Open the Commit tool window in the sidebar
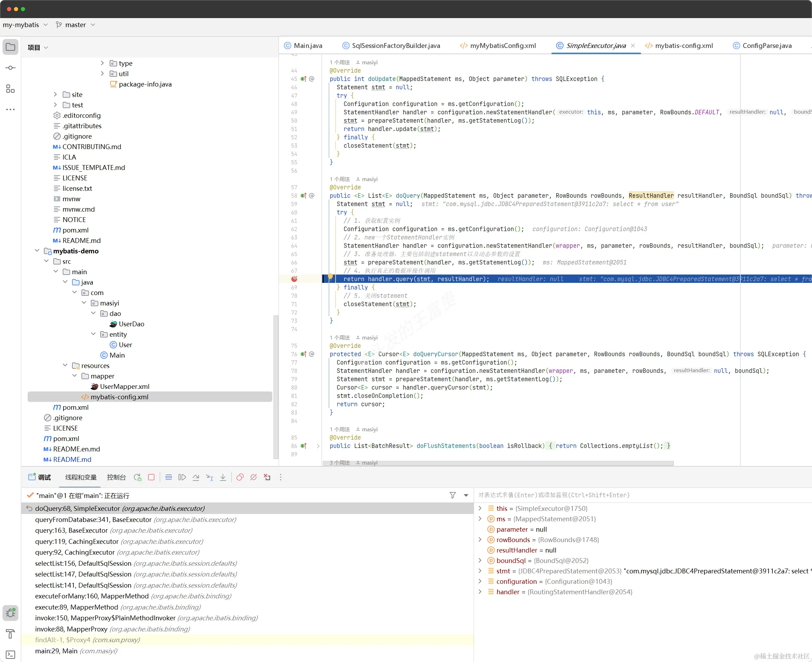 (10, 68)
